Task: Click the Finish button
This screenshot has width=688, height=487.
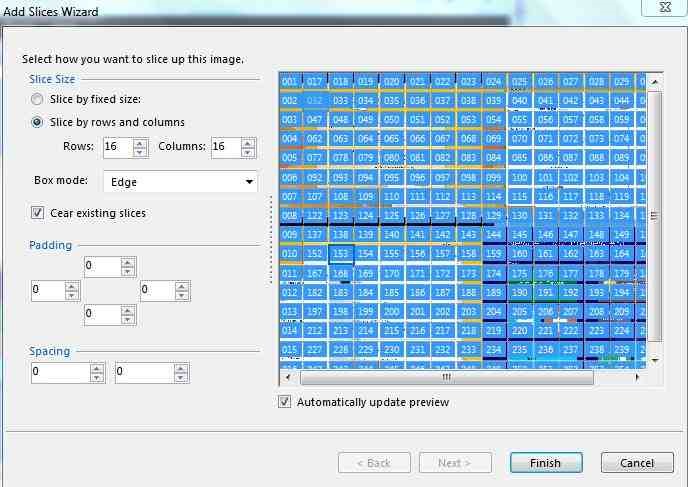Action: (545, 463)
